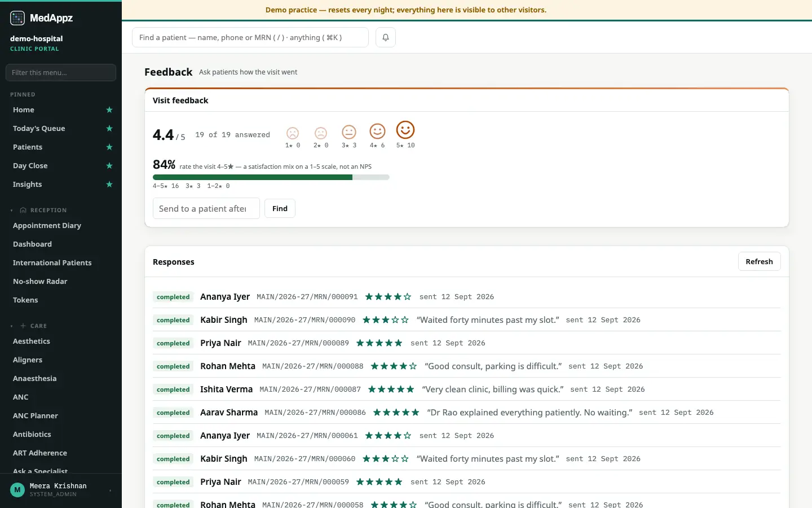The width and height of the screenshot is (812, 508).
Task: Open the Tokens page
Action: [x=25, y=300]
